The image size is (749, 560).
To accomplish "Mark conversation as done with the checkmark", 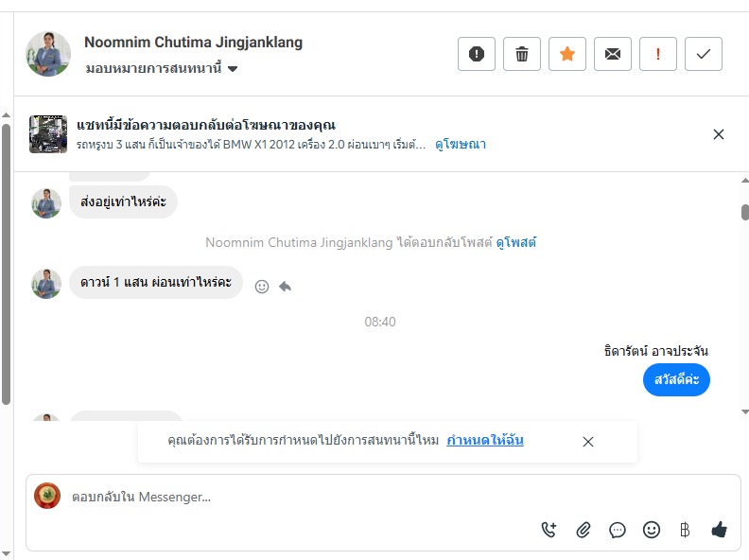I will [x=704, y=54].
